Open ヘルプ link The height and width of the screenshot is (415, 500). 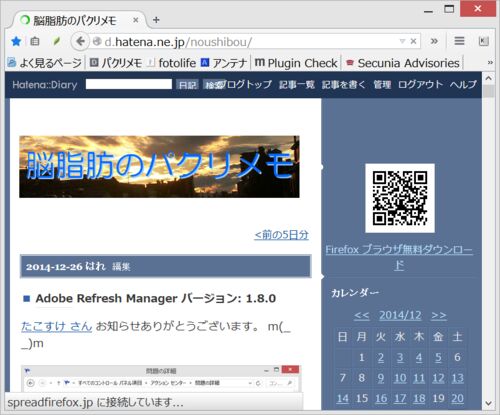click(463, 84)
